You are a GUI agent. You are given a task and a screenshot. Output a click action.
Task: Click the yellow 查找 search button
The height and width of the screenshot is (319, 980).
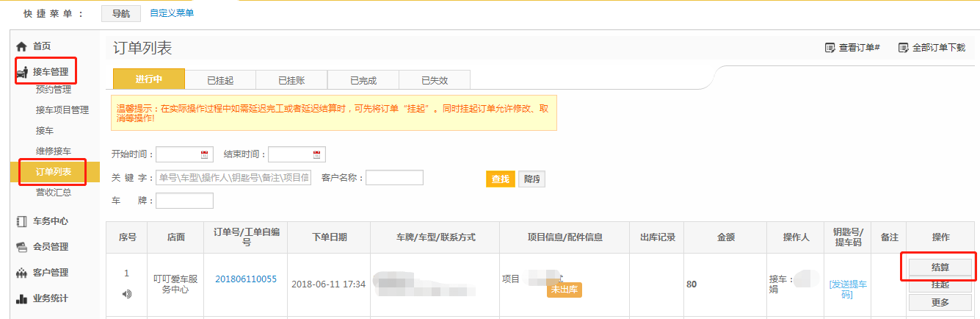(500, 179)
